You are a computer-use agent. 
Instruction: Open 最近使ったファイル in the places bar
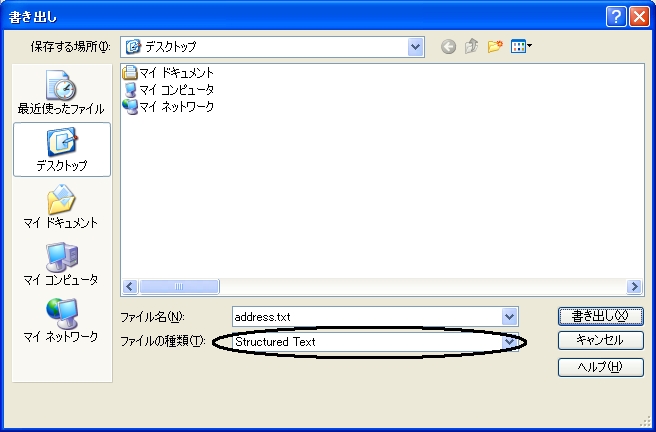pyautogui.click(x=61, y=93)
